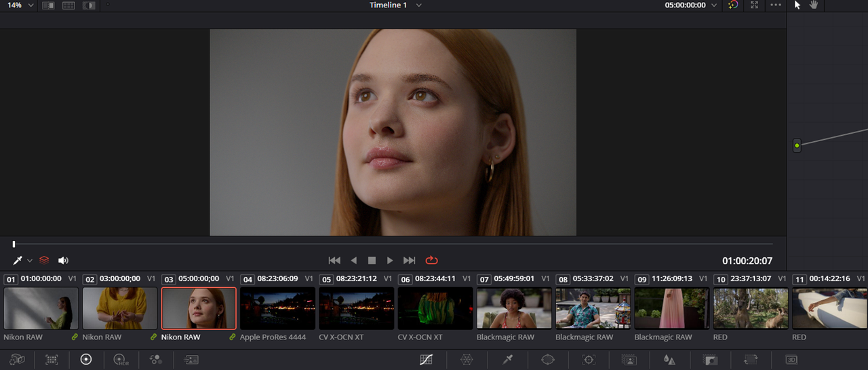This screenshot has width=868, height=370.
Task: Open the Color Warper palette
Action: (467, 360)
